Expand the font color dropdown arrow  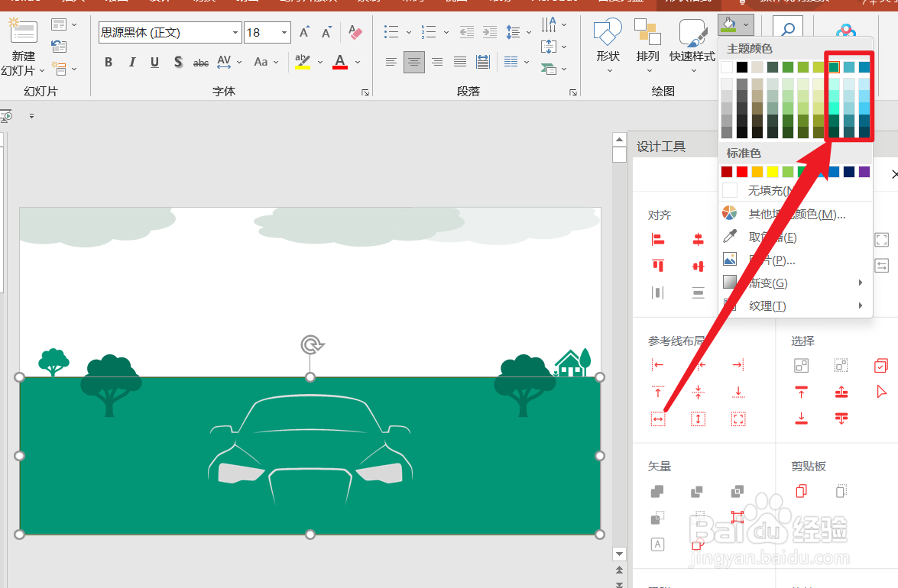pyautogui.click(x=358, y=62)
